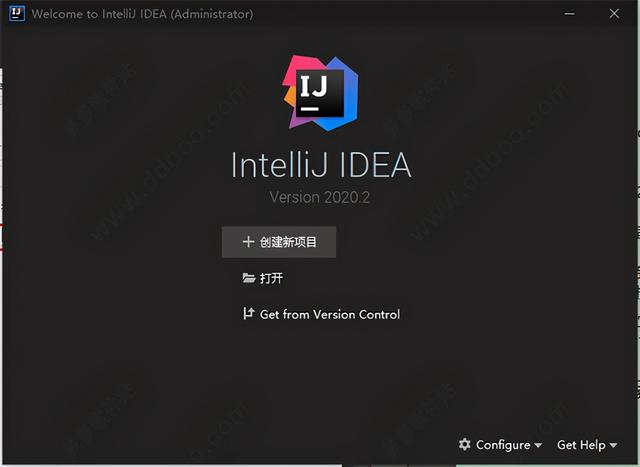The width and height of the screenshot is (640, 467).
Task: Click the IntelliJ IDEA title text
Action: coord(321,165)
